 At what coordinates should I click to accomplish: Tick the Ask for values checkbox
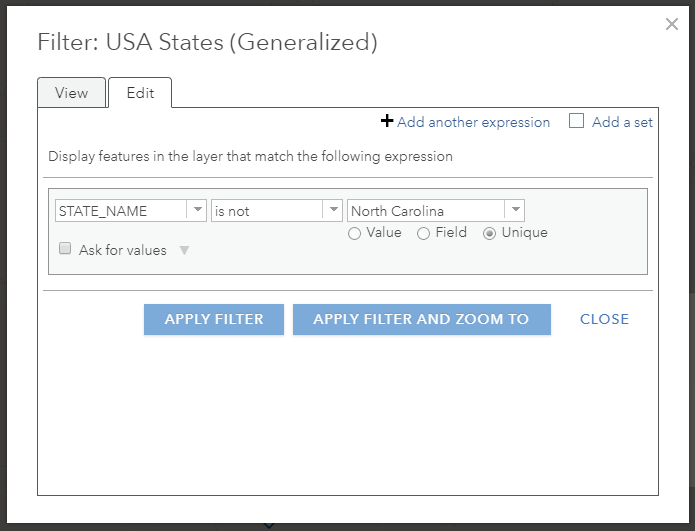[65, 249]
